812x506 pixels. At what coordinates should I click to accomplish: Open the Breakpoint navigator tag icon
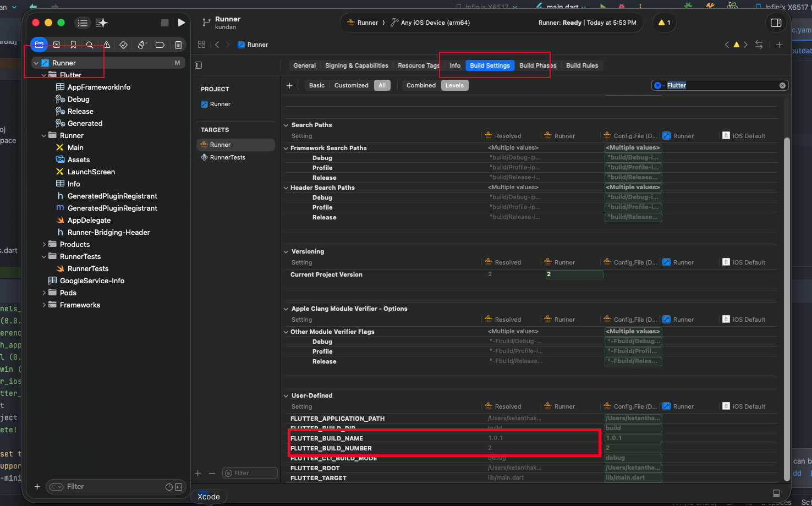point(160,45)
